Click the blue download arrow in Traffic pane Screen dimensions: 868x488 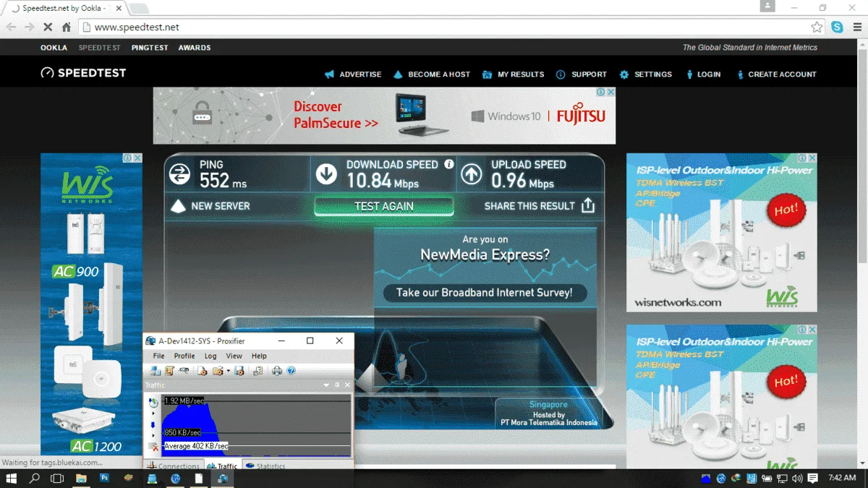pyautogui.click(x=153, y=425)
